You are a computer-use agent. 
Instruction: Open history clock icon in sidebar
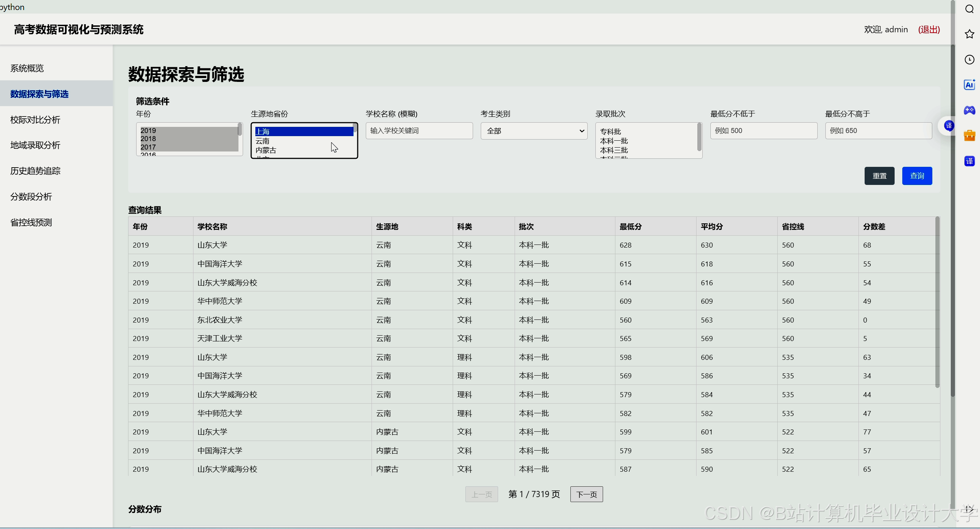(x=969, y=60)
